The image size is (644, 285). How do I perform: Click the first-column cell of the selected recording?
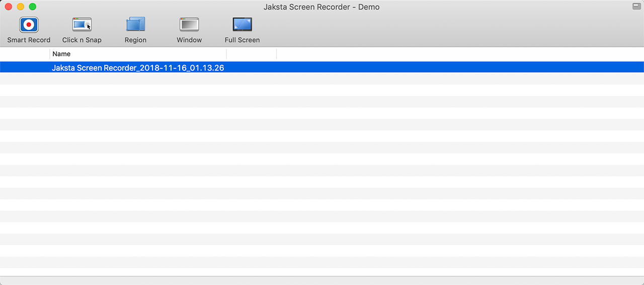[25, 67]
